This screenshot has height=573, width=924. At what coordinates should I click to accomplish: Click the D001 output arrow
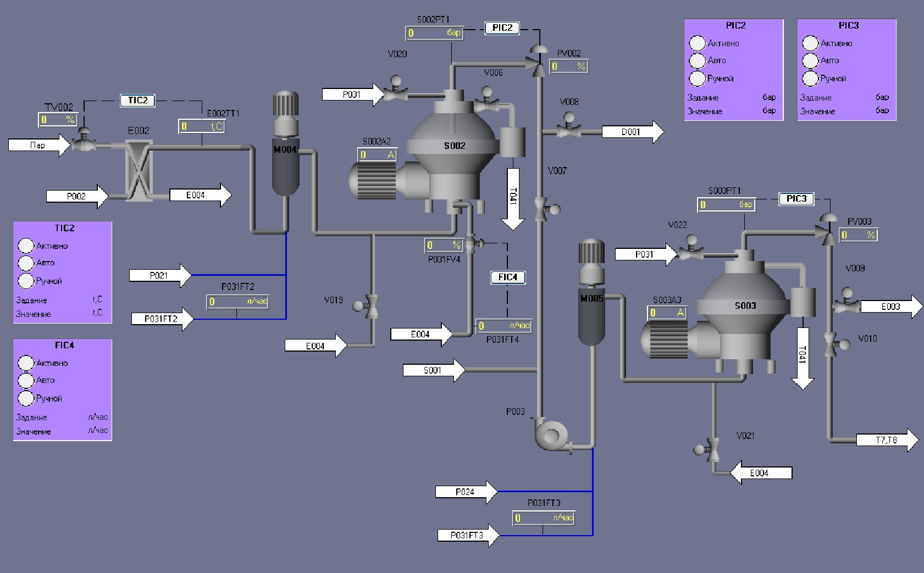(632, 132)
